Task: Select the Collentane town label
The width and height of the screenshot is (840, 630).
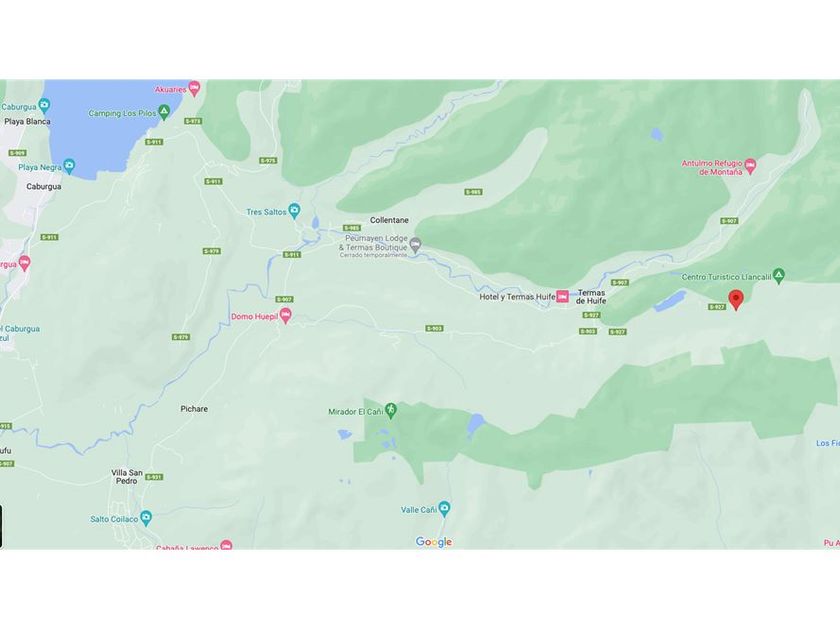Action: [x=389, y=220]
